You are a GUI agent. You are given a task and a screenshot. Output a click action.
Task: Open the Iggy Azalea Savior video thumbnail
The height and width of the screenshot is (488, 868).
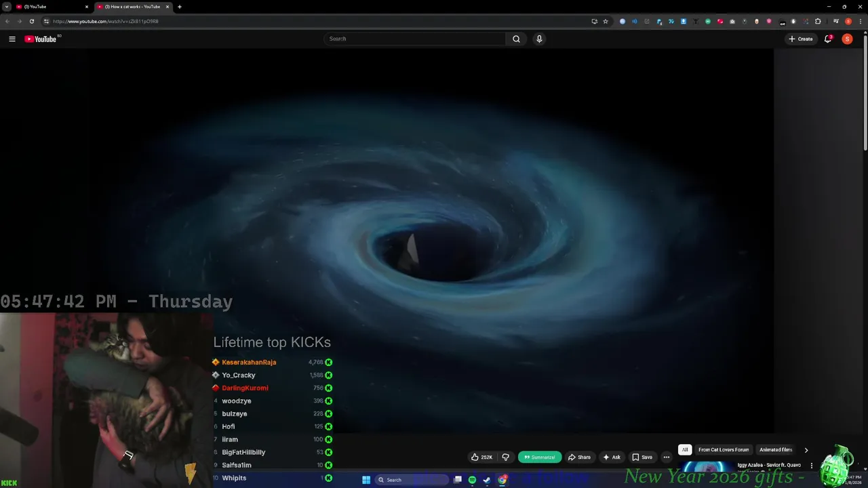point(707,468)
